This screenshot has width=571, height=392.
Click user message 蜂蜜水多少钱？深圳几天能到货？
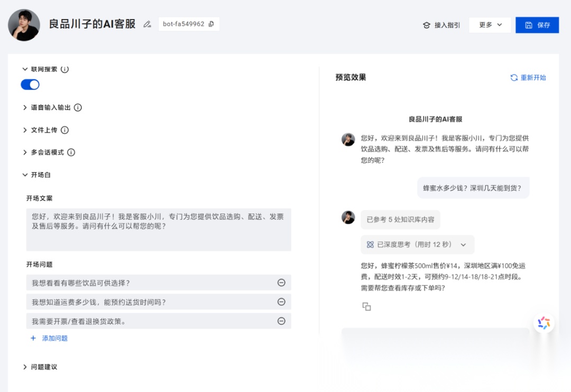473,188
